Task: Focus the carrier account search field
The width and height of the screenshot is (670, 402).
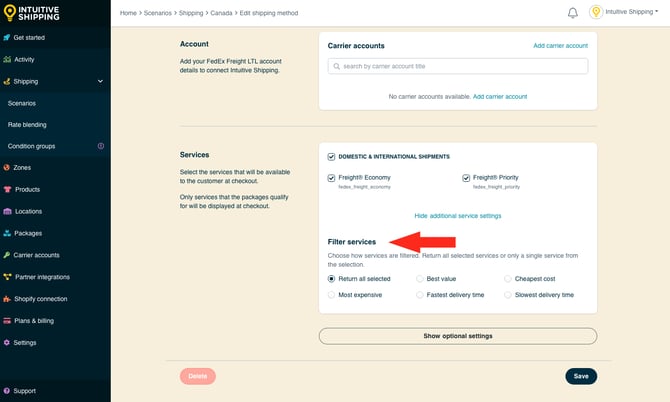Action: pyautogui.click(x=458, y=66)
